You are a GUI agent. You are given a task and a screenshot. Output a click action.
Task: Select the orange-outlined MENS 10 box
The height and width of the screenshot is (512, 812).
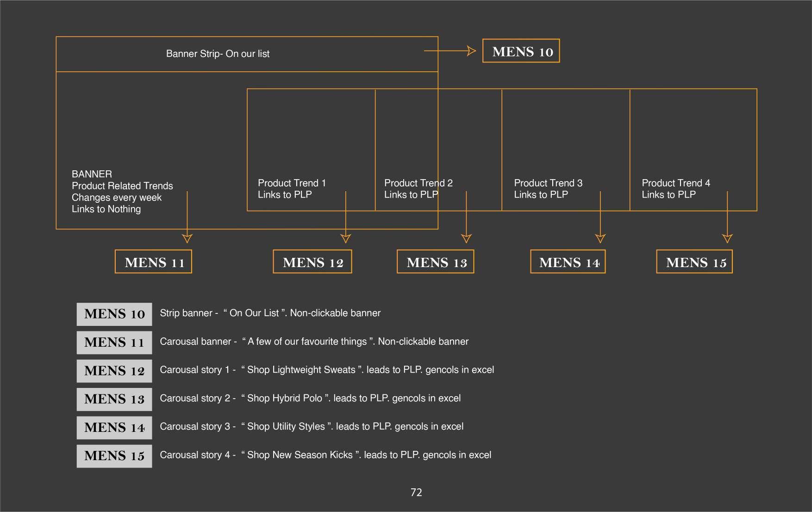(521, 51)
